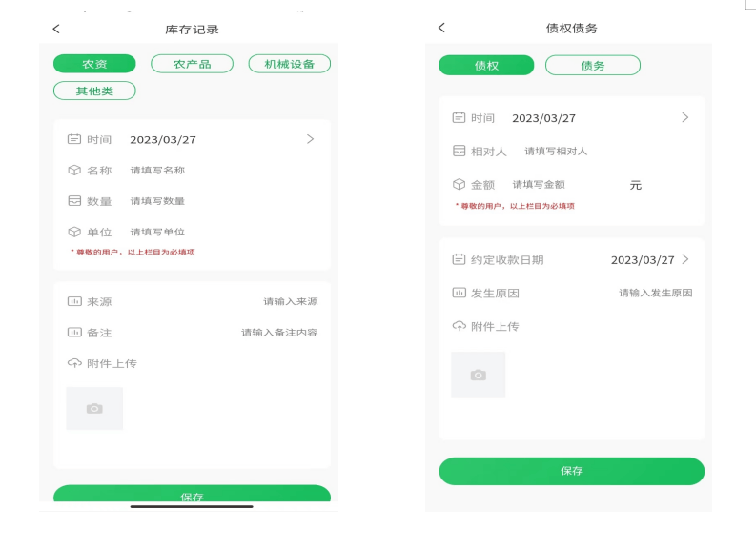Choose the 其他类 category

click(94, 91)
